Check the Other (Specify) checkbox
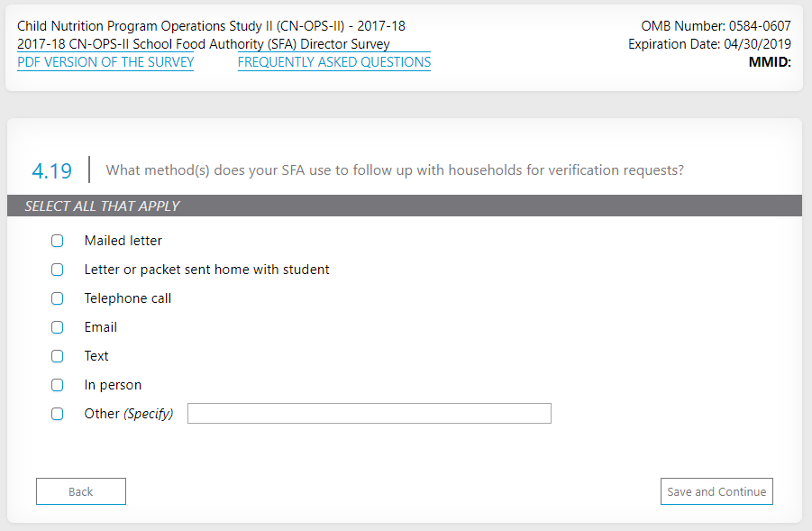The width and height of the screenshot is (812, 531). [x=58, y=414]
